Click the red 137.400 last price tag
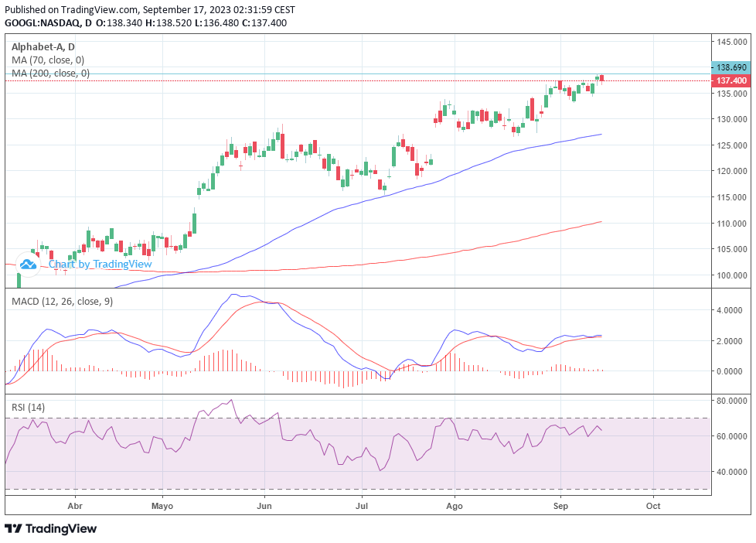 (731, 80)
